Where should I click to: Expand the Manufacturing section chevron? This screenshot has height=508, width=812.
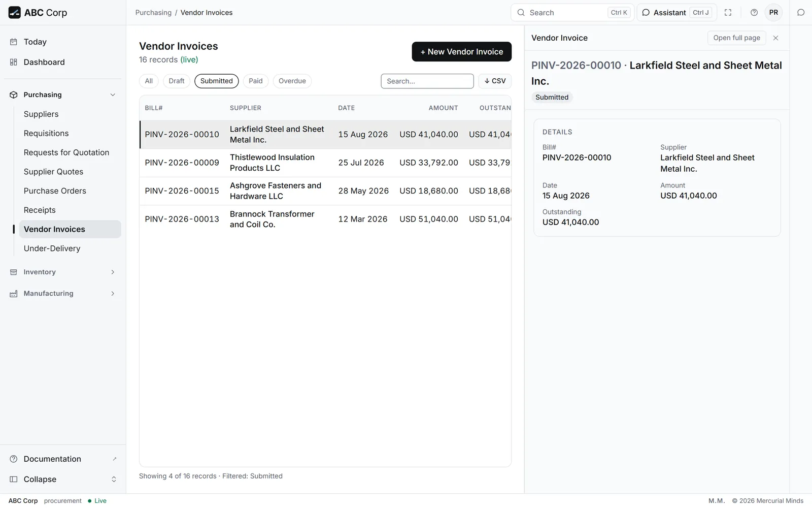(113, 294)
